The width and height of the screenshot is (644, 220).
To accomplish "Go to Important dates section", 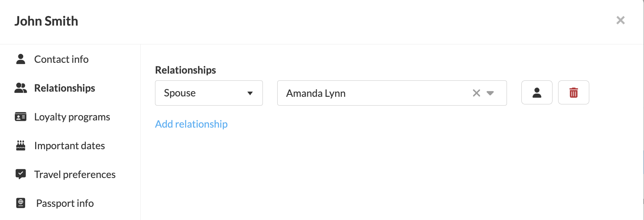I will (x=70, y=146).
